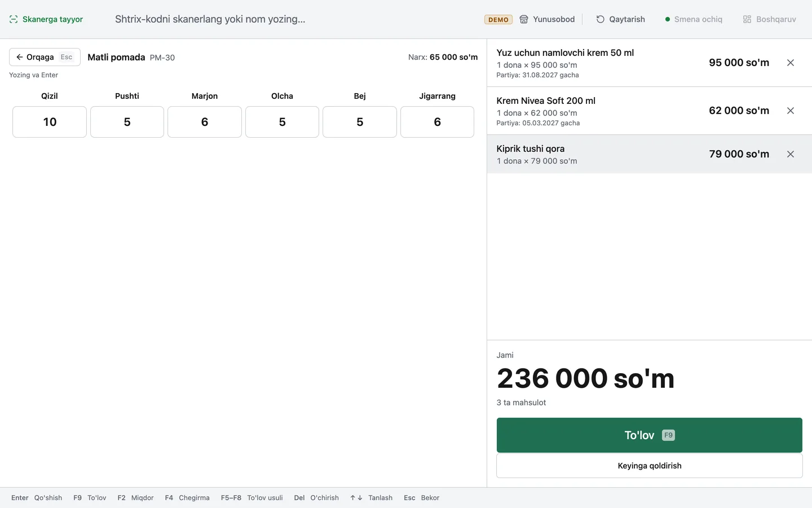Select the Qizil quantity box
This screenshot has width=812, height=508.
pos(50,122)
